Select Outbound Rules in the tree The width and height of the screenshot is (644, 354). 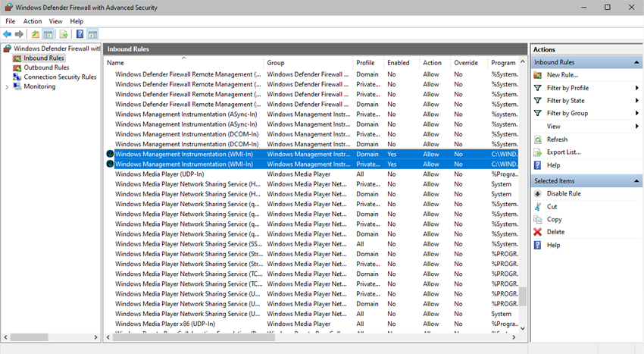click(x=45, y=67)
